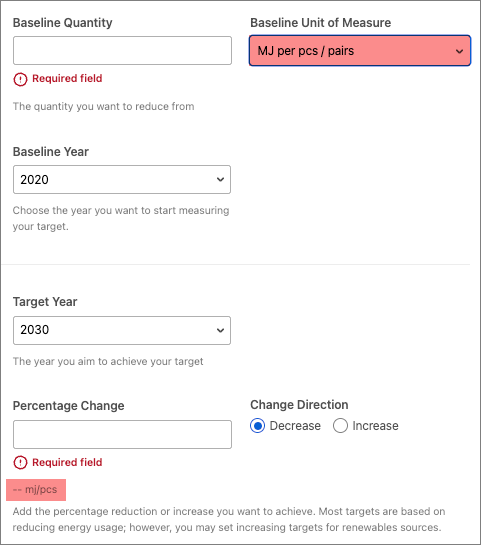The image size is (481, 545).
Task: Open the Baseline Unit of Measure dropdown
Action: click(x=360, y=50)
